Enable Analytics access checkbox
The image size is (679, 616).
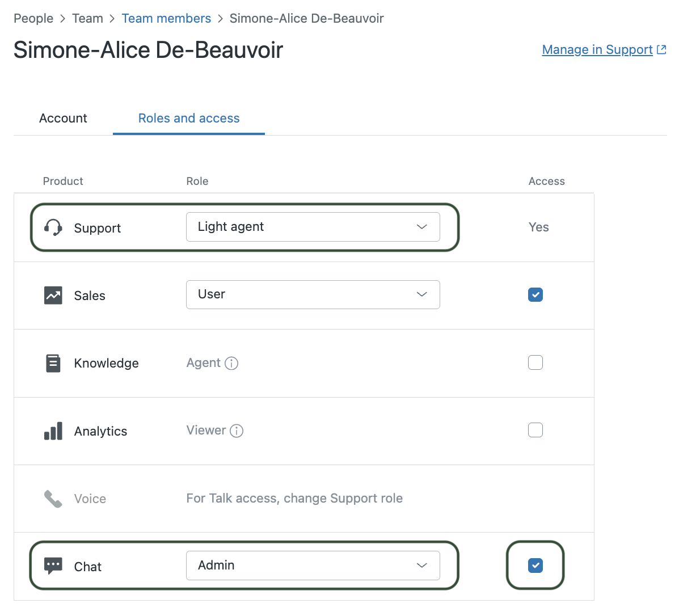click(535, 430)
